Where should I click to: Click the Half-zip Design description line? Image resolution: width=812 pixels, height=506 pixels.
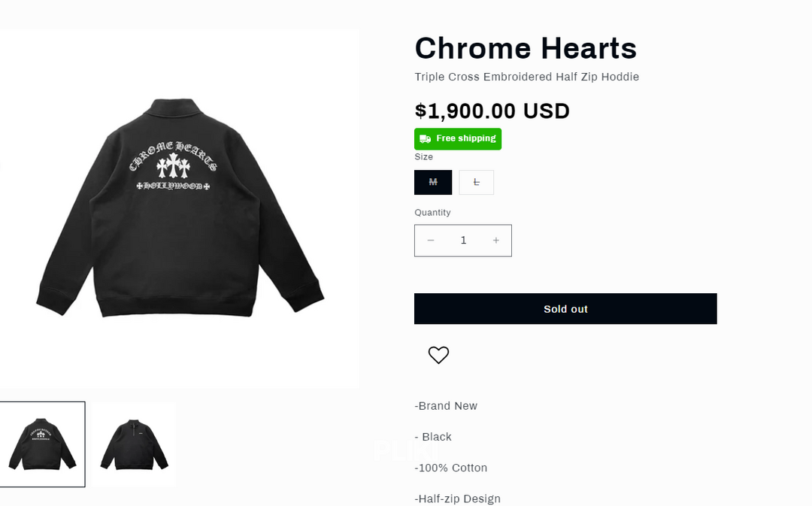click(x=458, y=498)
